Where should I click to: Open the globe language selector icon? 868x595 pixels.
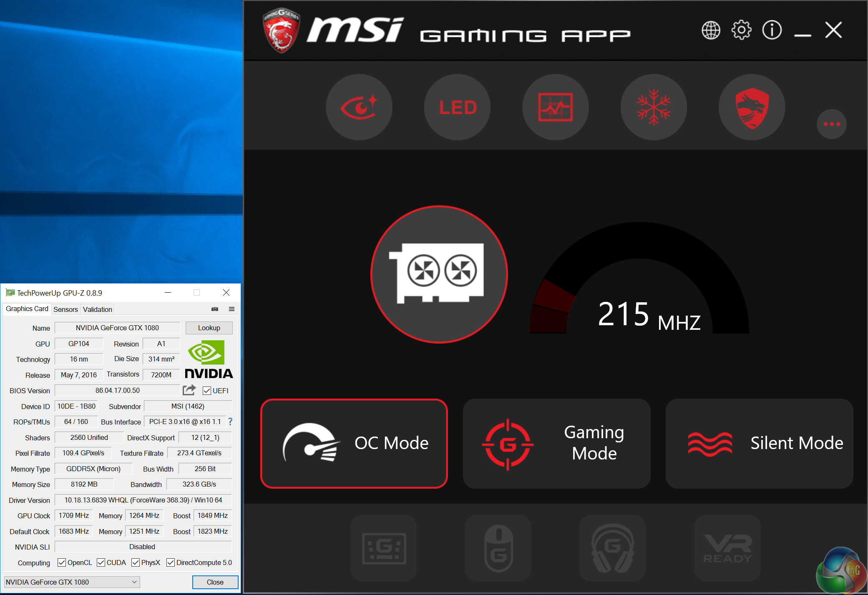tap(711, 30)
